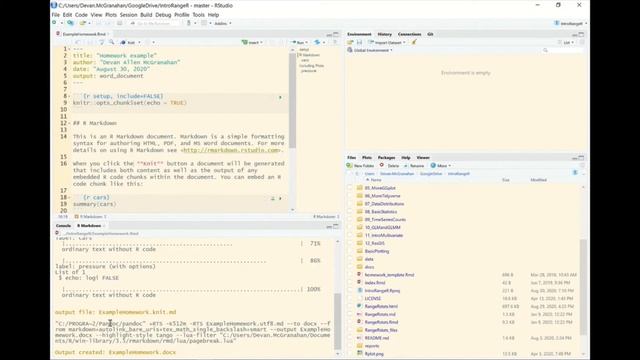
Task: Open the Session menu
Action: pyautogui.click(x=128, y=15)
